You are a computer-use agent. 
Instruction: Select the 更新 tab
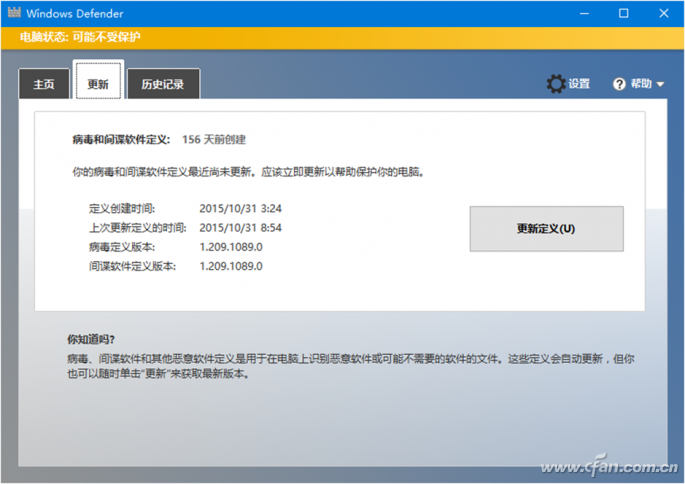pos(98,81)
